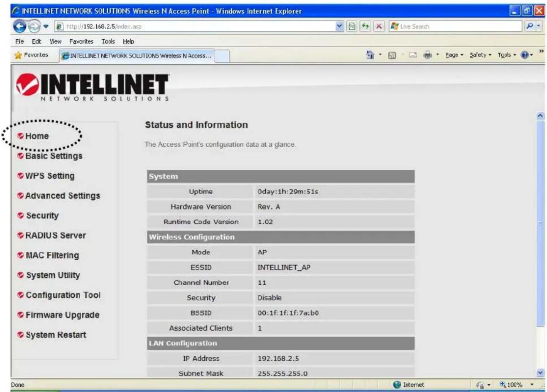The width and height of the screenshot is (547, 392).
Task: Click the Favorites star button
Action: [x=31, y=55]
